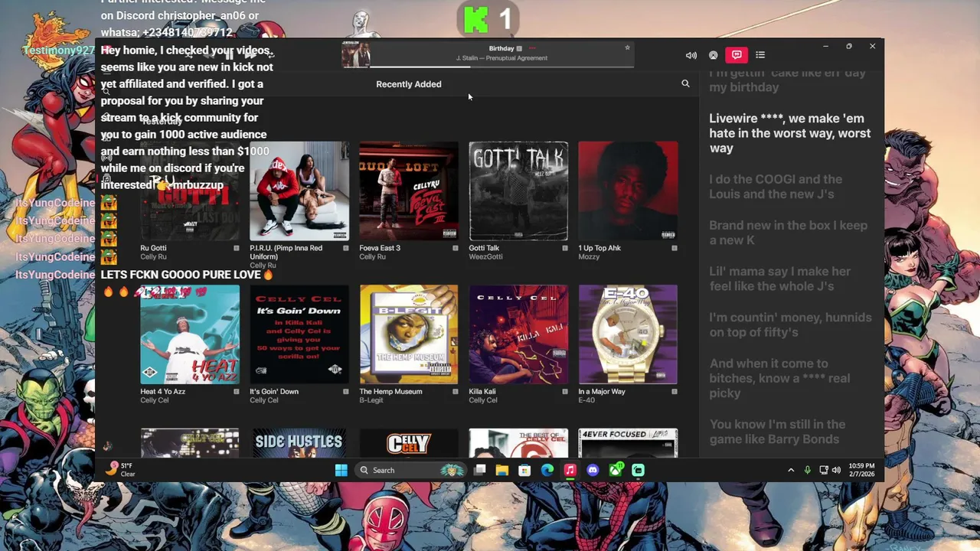Image resolution: width=980 pixels, height=551 pixels.
Task: Click the Foeva East 3 album title
Action: [x=380, y=248]
